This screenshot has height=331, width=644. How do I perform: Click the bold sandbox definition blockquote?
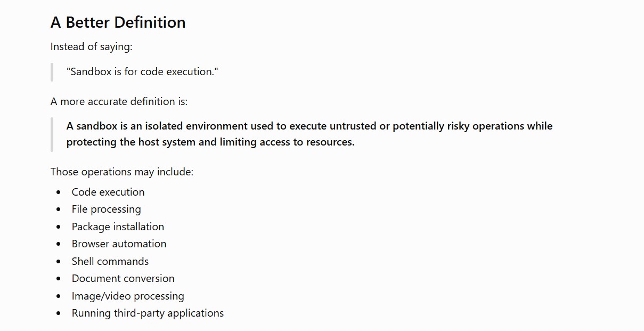pyautogui.click(x=309, y=134)
